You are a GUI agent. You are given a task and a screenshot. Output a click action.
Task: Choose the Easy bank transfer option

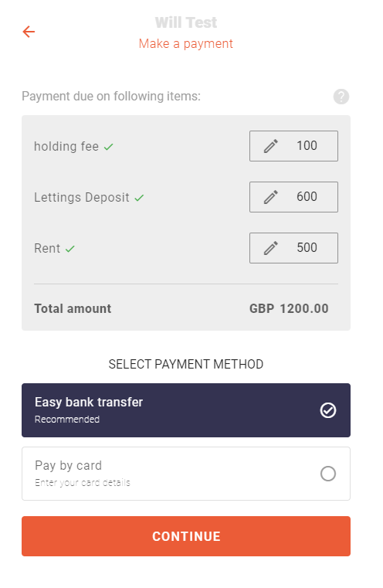(186, 410)
